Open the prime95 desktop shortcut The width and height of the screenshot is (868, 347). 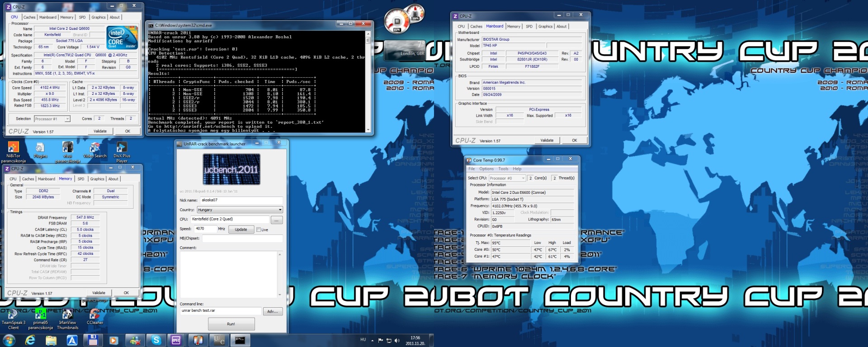pos(40,319)
